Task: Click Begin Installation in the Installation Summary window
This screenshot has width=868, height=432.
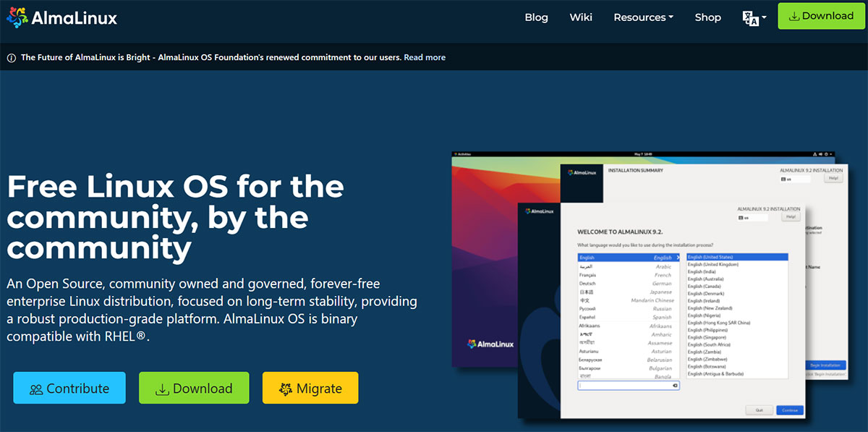Action: (825, 365)
